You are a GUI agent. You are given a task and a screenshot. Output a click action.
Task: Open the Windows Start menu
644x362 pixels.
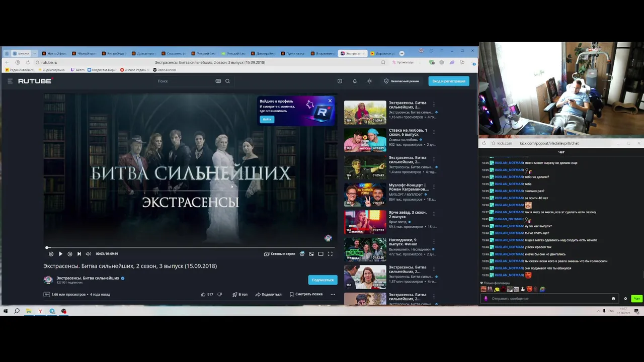[x=6, y=311]
